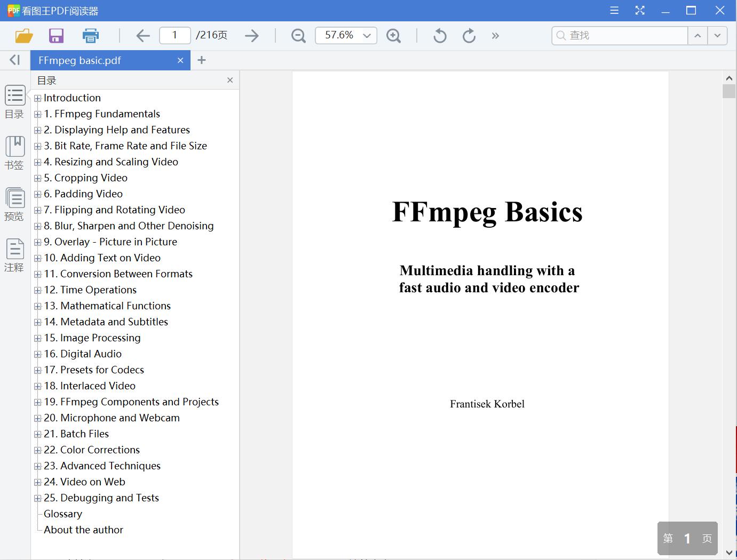Add a new tab with plus button
The image size is (737, 560).
pos(201,60)
